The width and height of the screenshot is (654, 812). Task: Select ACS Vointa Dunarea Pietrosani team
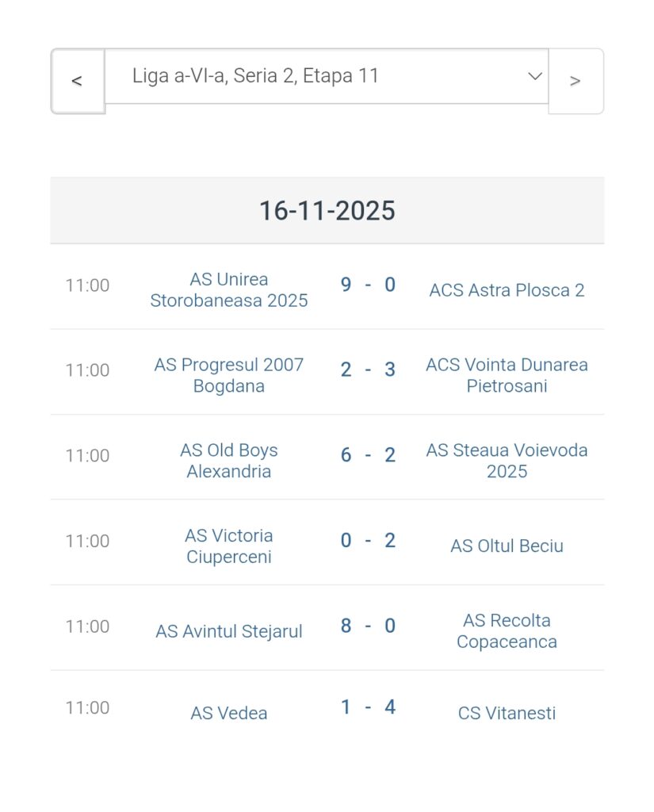(x=507, y=375)
